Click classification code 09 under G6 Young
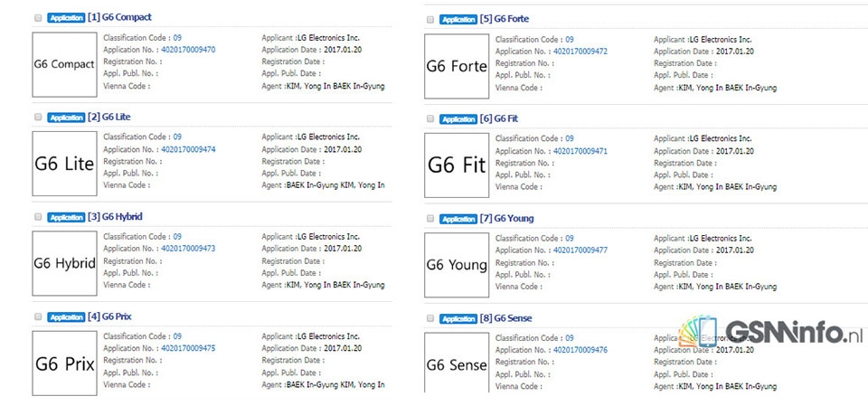 pos(569,238)
